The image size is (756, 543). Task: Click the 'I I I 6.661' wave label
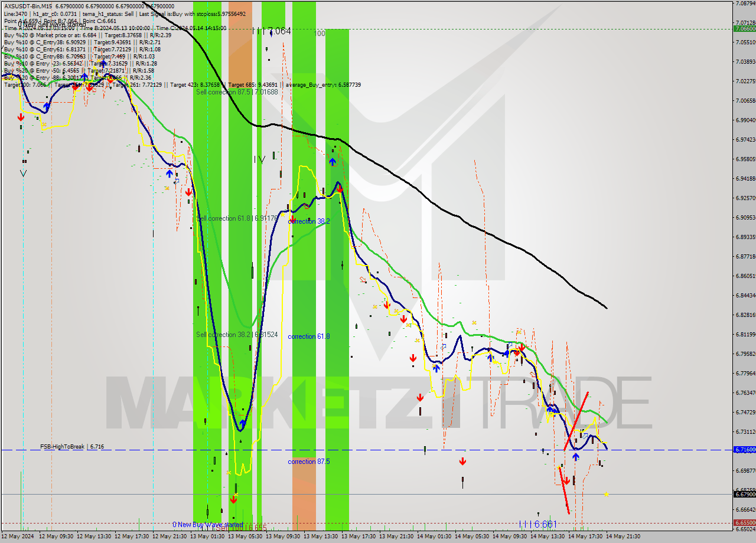pos(537,524)
